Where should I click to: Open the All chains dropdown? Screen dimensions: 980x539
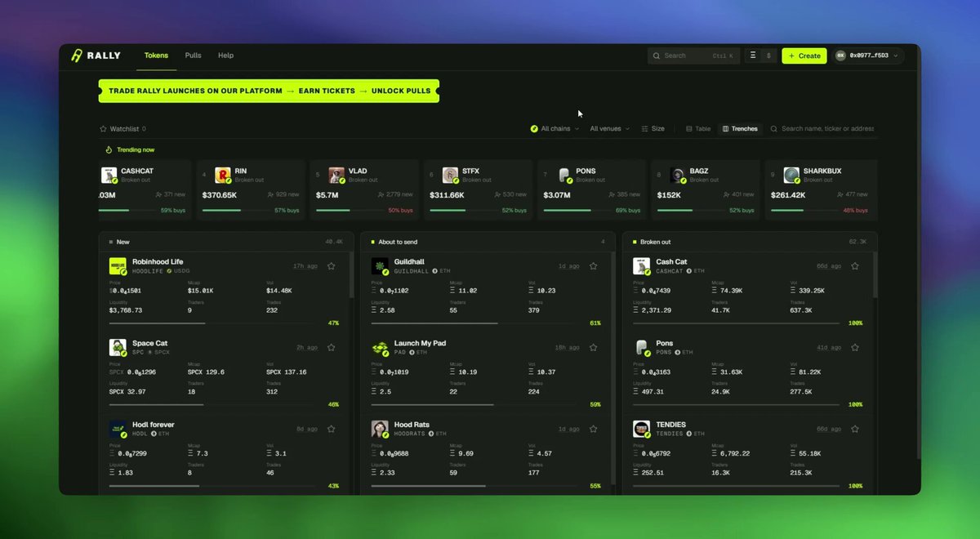(555, 129)
